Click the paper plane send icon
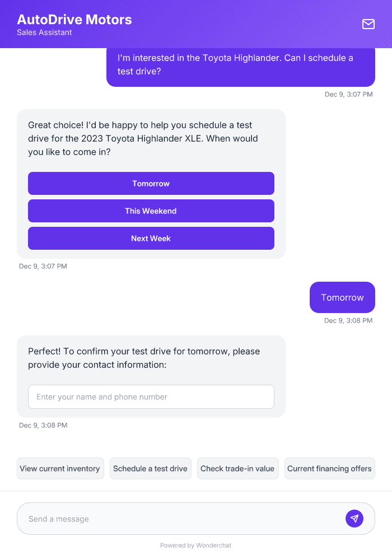 pos(354,518)
